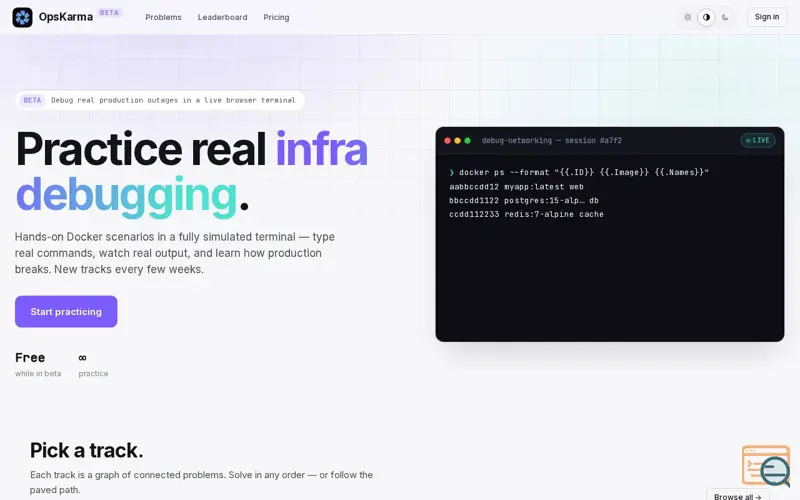Click the LIVE status badge in terminal
Screen dimensions: 800x500
[758, 140]
